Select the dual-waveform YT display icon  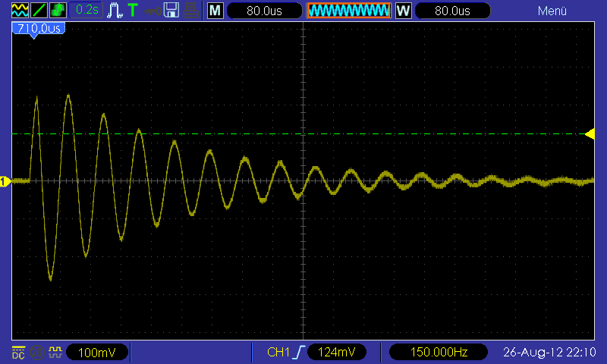tap(20, 10)
